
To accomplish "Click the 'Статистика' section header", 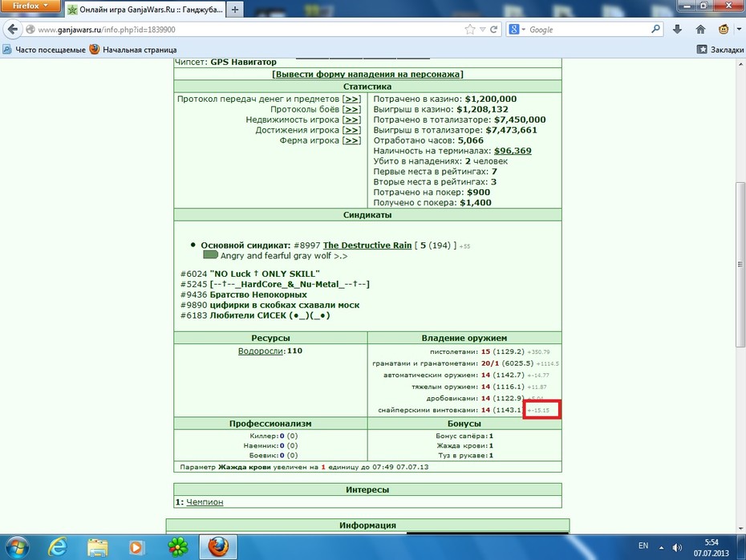I will pyautogui.click(x=367, y=87).
